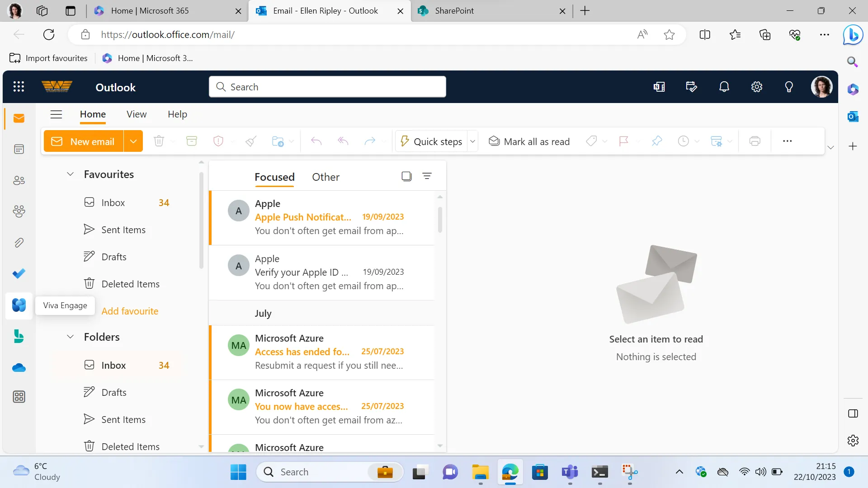Click the browser address bar URL
This screenshot has height=488, width=868.
point(168,35)
